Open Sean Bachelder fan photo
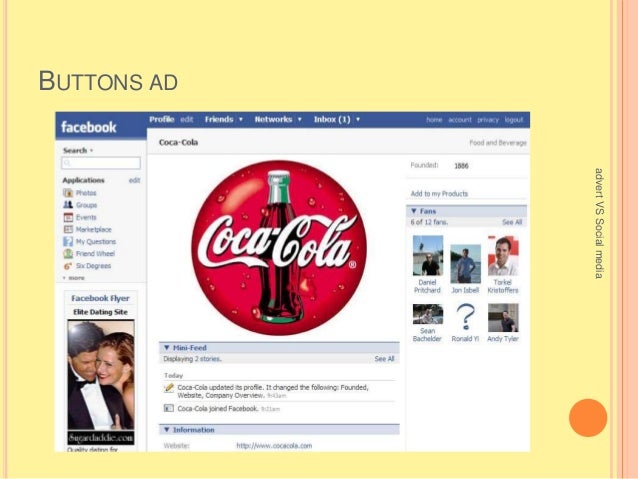 click(x=428, y=314)
